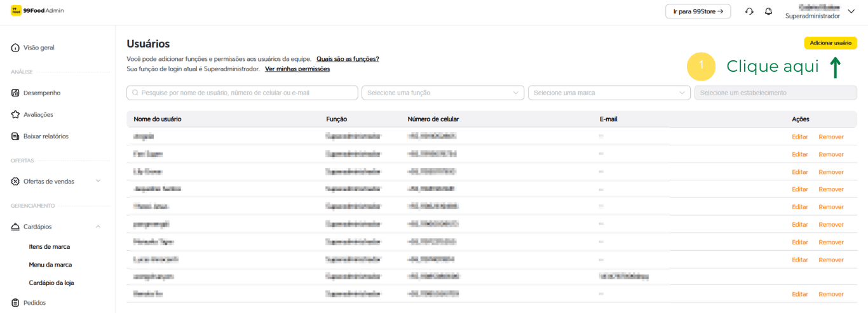Click the Visão geral home icon
This screenshot has width=868, height=313.
pos(15,48)
